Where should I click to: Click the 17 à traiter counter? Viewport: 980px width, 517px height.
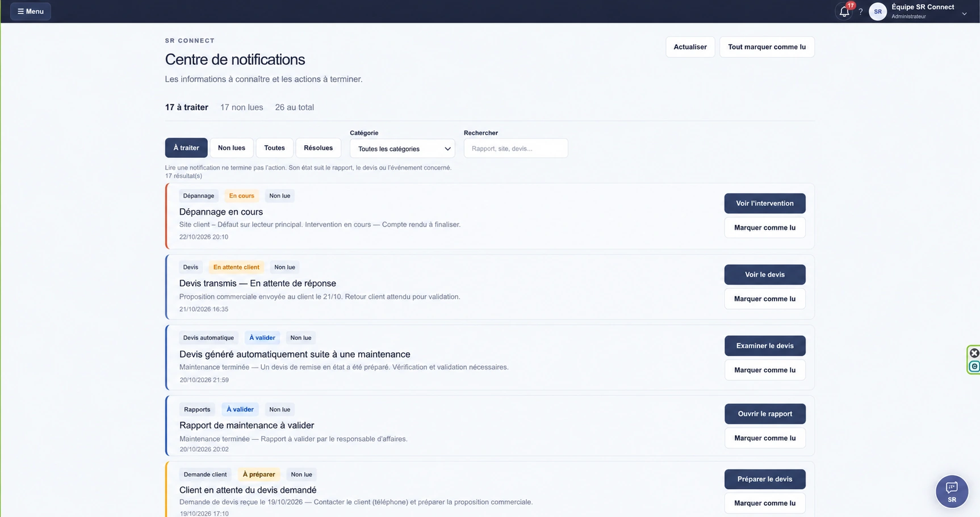187,107
